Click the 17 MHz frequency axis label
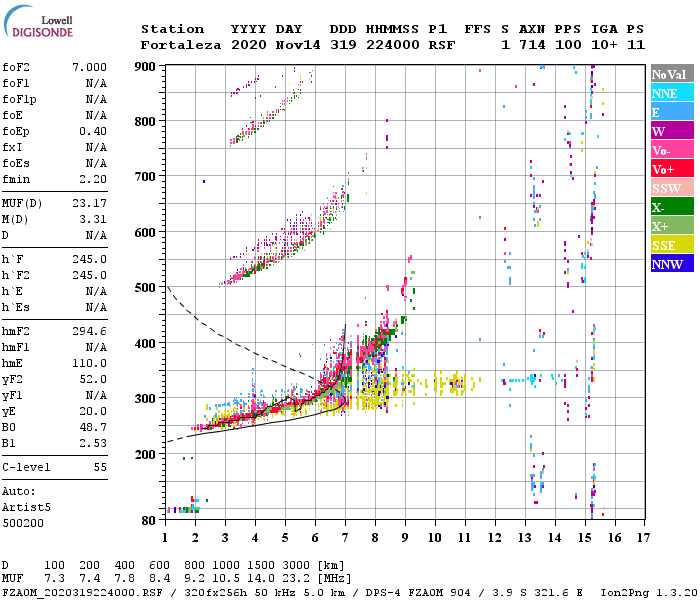This screenshot has width=700, height=600. (x=643, y=538)
